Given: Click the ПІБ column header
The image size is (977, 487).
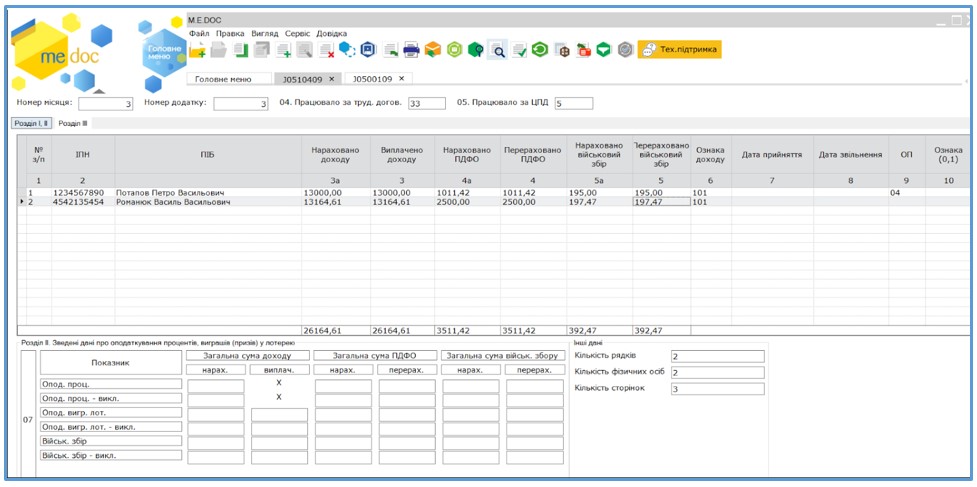Looking at the screenshot, I should coord(207,154).
